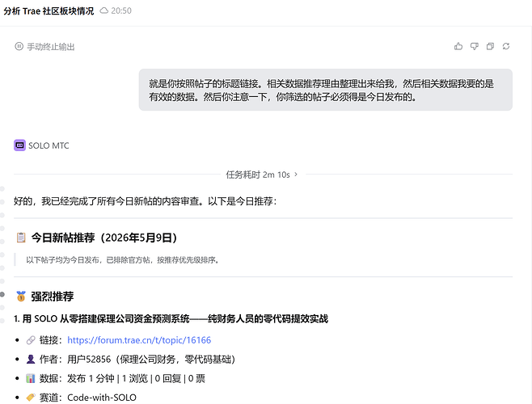Click the SOLO MTC agent name
This screenshot has width=532, height=404.
click(49, 145)
